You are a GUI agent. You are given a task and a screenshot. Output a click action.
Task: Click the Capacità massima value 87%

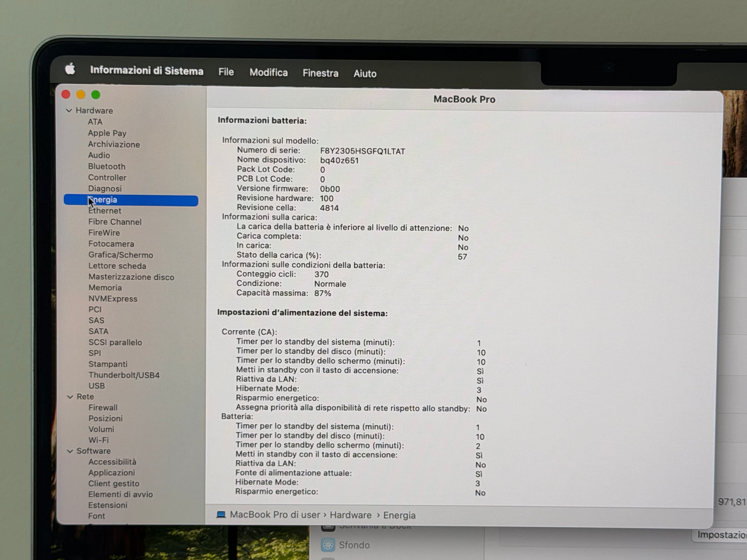[x=323, y=293]
